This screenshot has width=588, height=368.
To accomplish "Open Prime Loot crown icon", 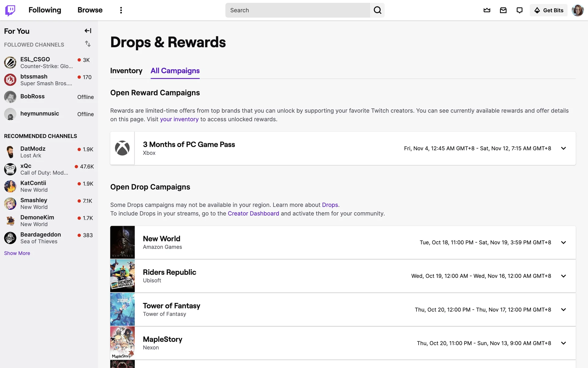I will tap(487, 10).
